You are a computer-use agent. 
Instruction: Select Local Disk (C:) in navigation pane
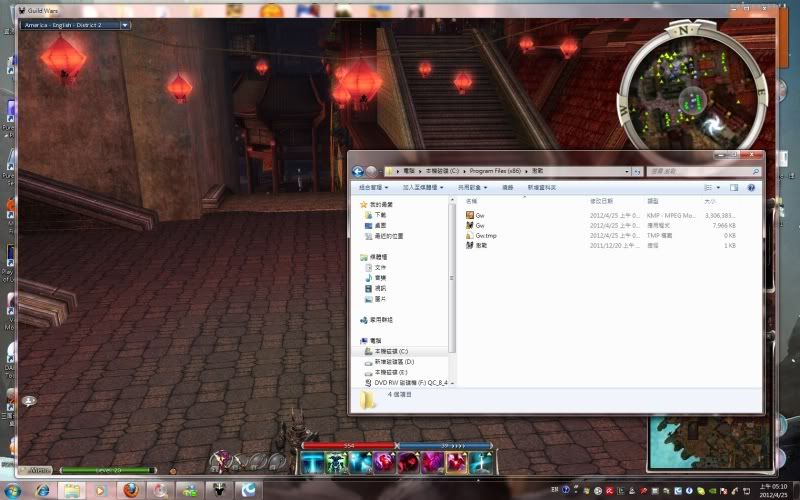(x=390, y=352)
